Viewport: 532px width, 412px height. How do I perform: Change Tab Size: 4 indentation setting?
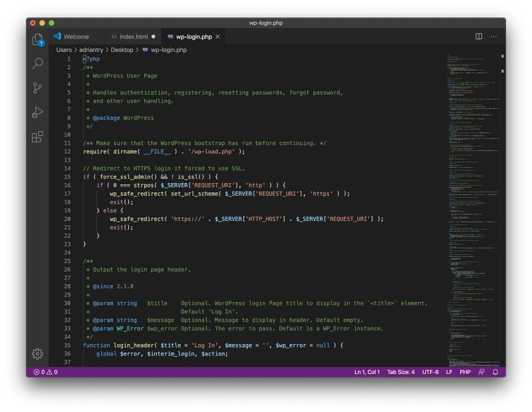(x=400, y=372)
